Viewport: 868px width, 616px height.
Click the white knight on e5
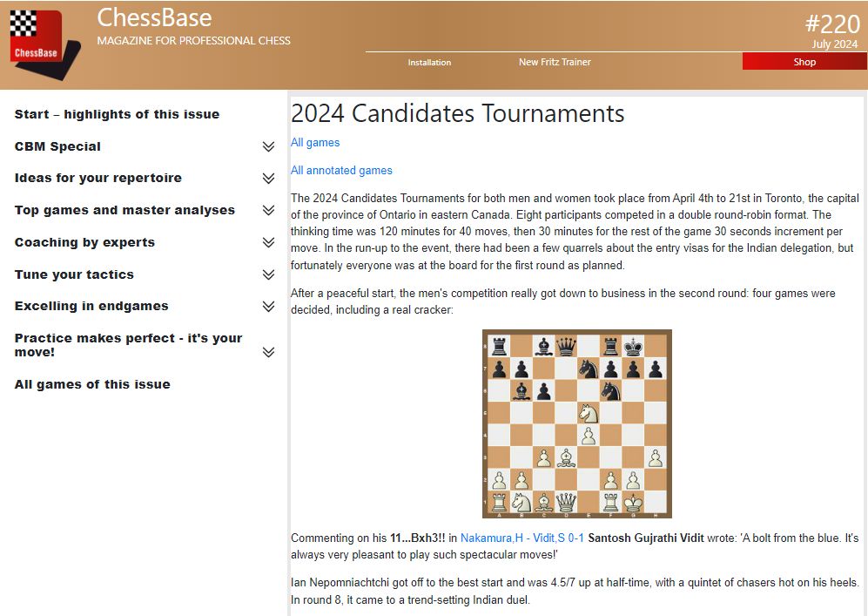(x=589, y=412)
